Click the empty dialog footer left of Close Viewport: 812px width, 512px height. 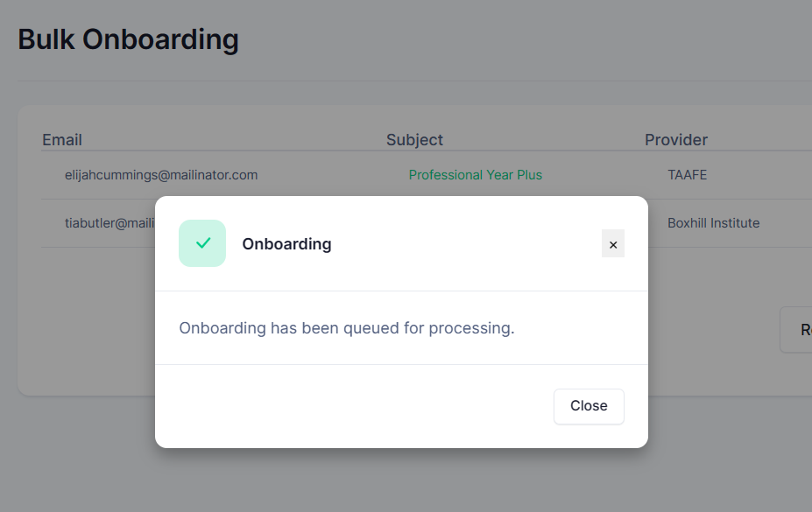pyautogui.click(x=352, y=406)
